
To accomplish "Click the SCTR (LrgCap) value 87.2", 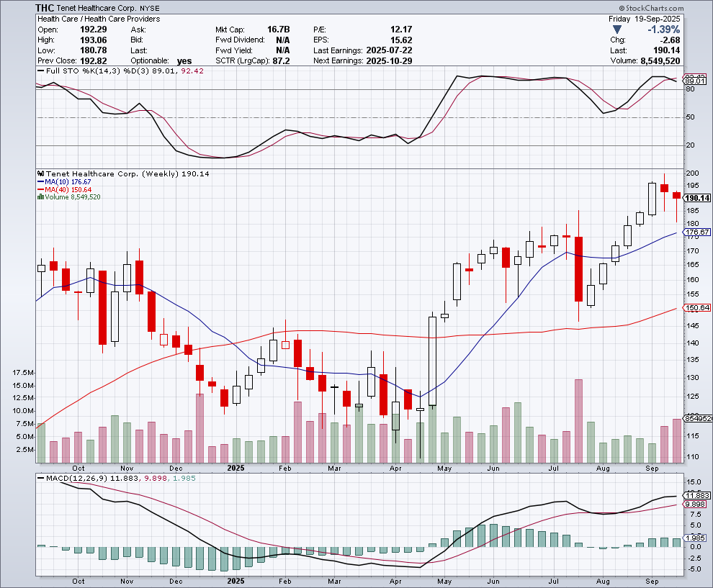I will click(281, 61).
